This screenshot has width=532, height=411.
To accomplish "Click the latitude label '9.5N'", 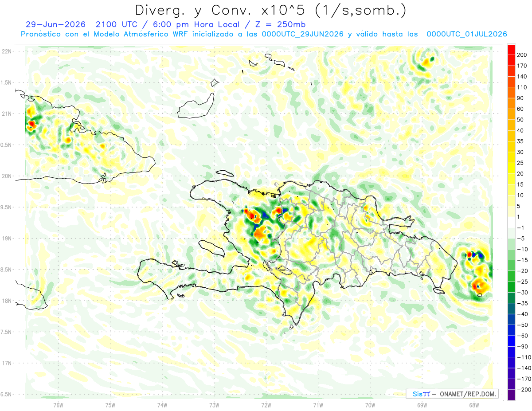I will pyautogui.click(x=6, y=207).
